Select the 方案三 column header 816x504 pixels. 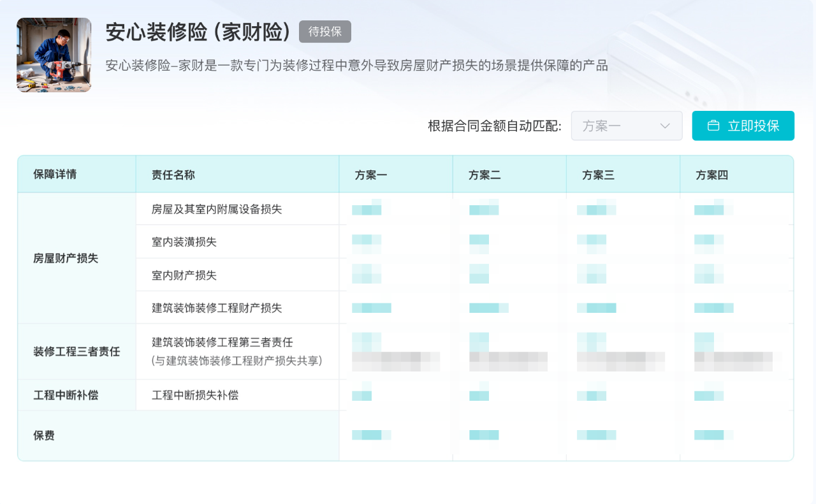[x=598, y=175]
